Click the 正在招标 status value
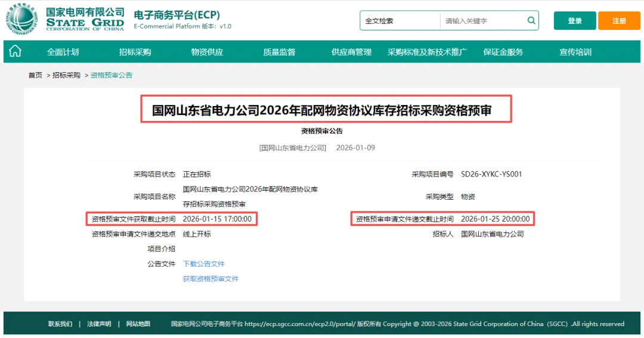 pyautogui.click(x=197, y=174)
